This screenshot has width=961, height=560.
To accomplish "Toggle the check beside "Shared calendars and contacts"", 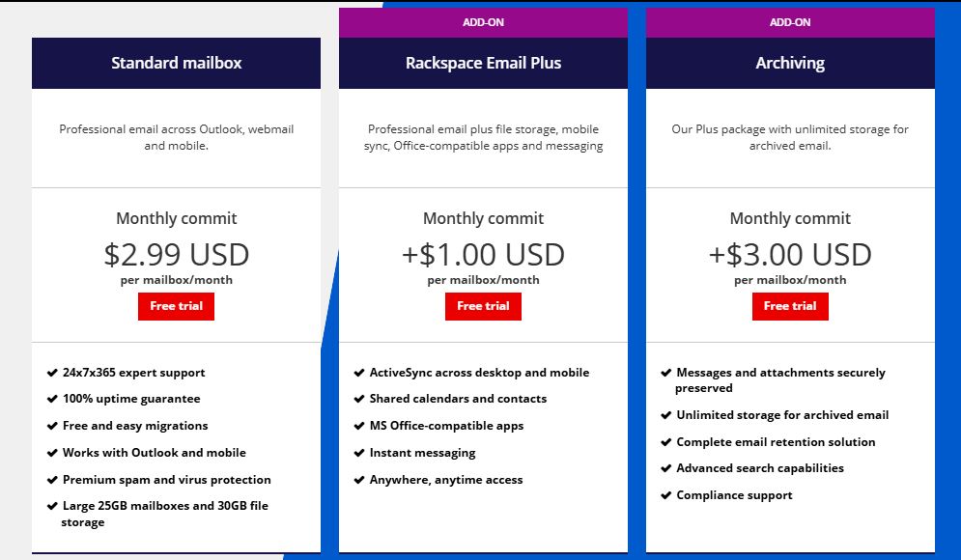I will (358, 399).
